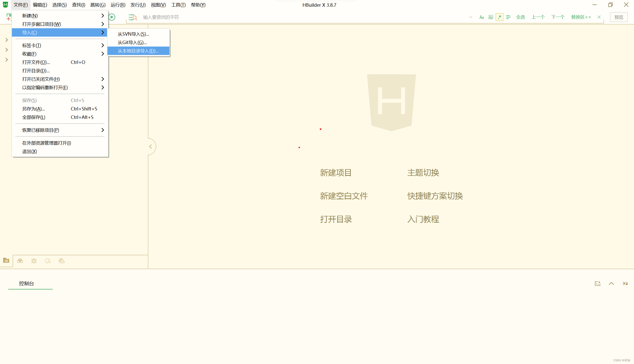Click 上一个 to find previous match
This screenshot has width=634, height=364.
coord(538,17)
